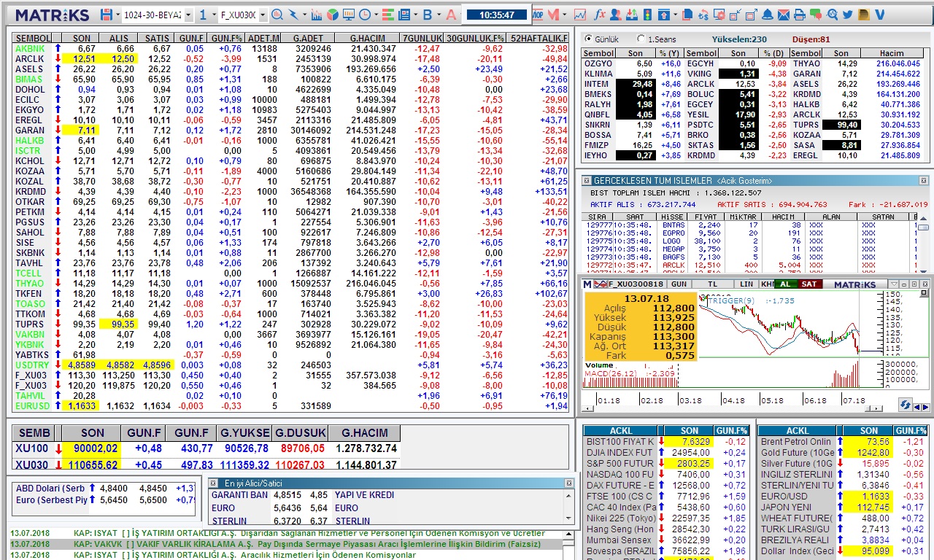Click the Acik Gosterim link
The height and width of the screenshot is (560, 934).
click(x=744, y=180)
